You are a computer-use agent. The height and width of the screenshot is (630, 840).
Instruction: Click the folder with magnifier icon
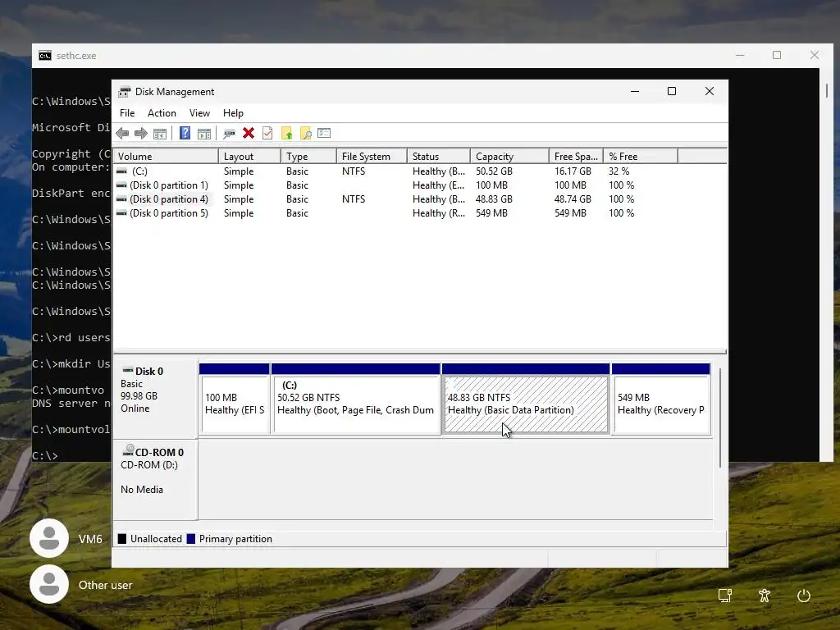pos(305,133)
